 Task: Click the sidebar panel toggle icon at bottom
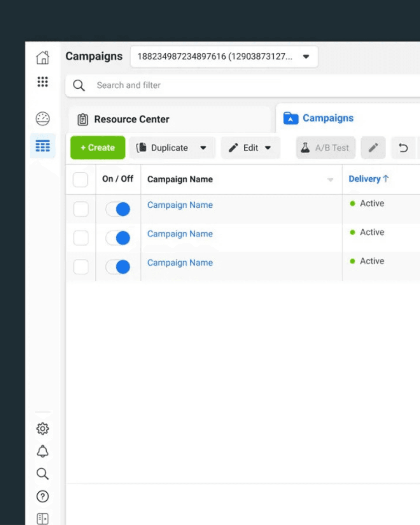[x=43, y=519]
